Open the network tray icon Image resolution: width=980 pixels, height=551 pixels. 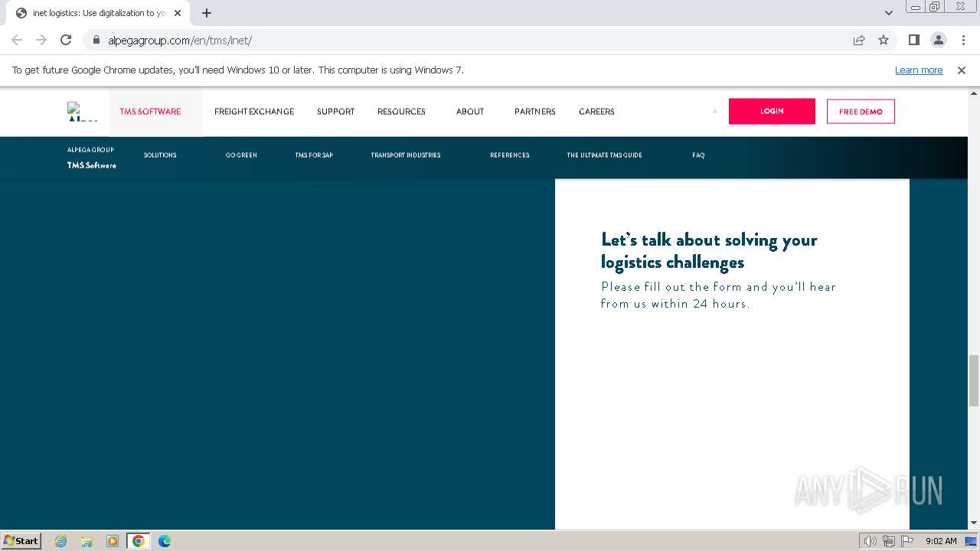(x=889, y=541)
